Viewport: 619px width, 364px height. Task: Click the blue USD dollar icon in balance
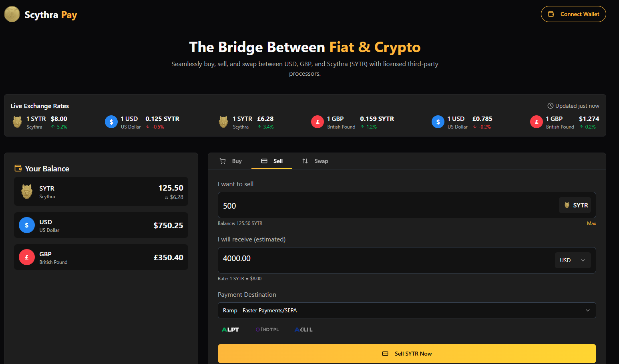click(27, 225)
